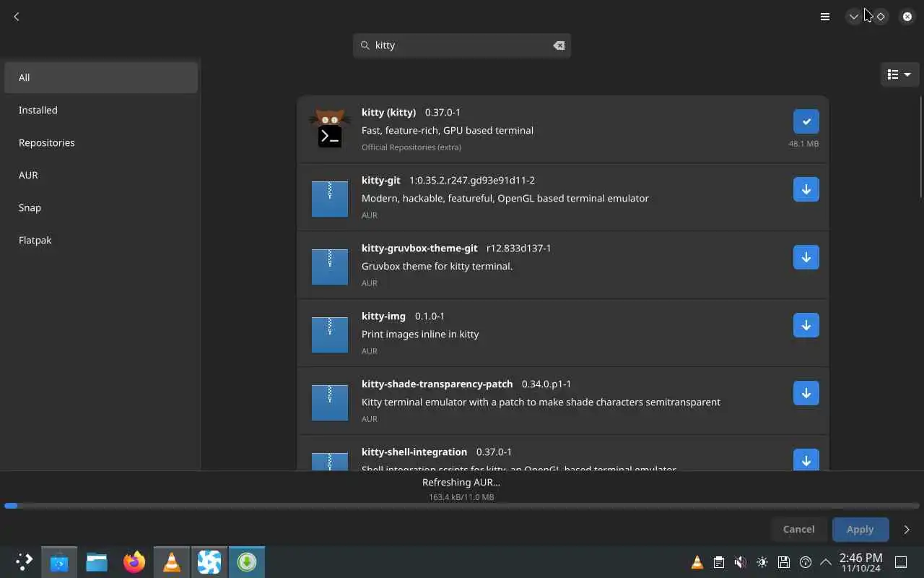This screenshot has height=578, width=924.
Task: Switch to the Flatpak category
Action: [101, 240]
